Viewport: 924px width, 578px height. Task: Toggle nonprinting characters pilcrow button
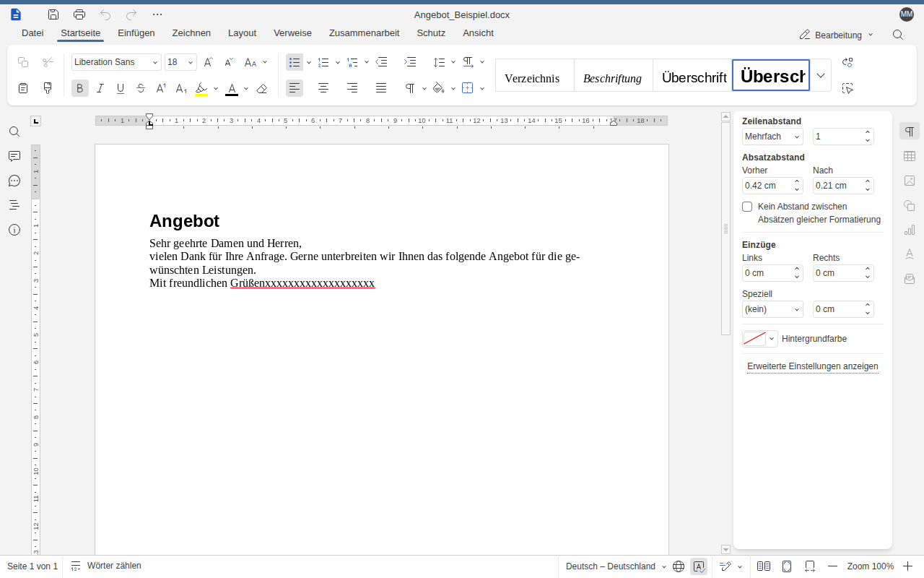tap(410, 88)
